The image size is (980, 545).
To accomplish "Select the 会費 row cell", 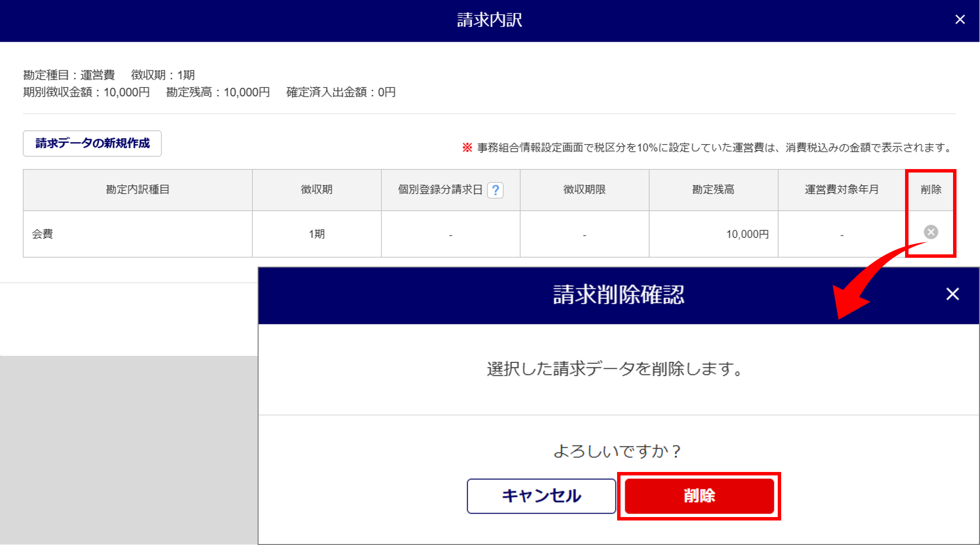I will (x=42, y=234).
